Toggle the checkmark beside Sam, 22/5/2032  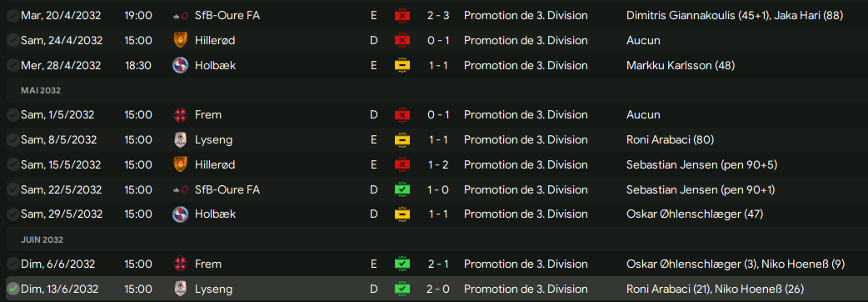point(12,189)
